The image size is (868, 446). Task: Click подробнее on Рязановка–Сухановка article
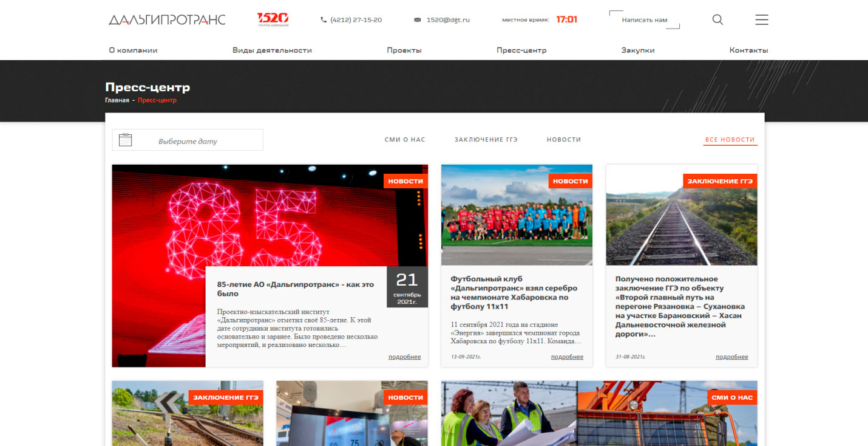point(732,357)
